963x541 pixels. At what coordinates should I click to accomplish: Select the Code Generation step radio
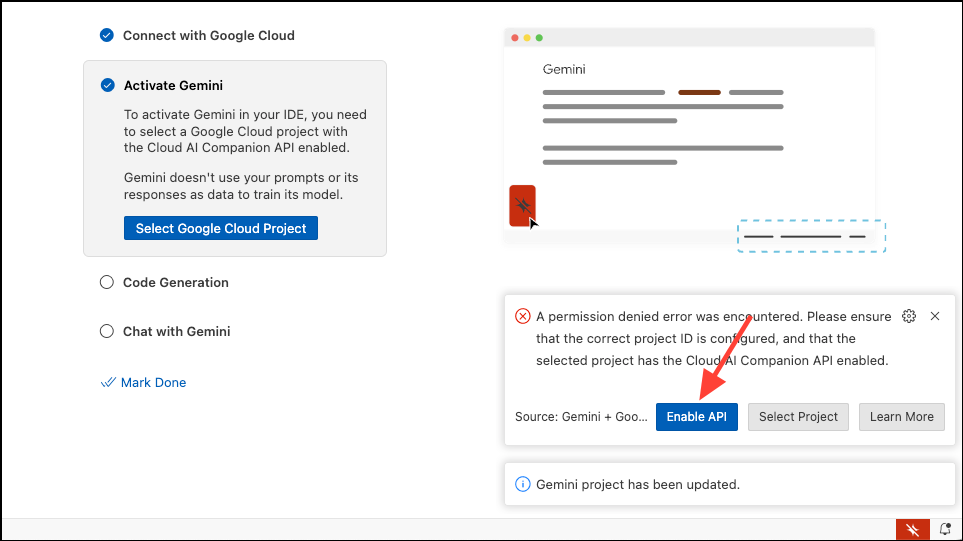pyautogui.click(x=107, y=282)
